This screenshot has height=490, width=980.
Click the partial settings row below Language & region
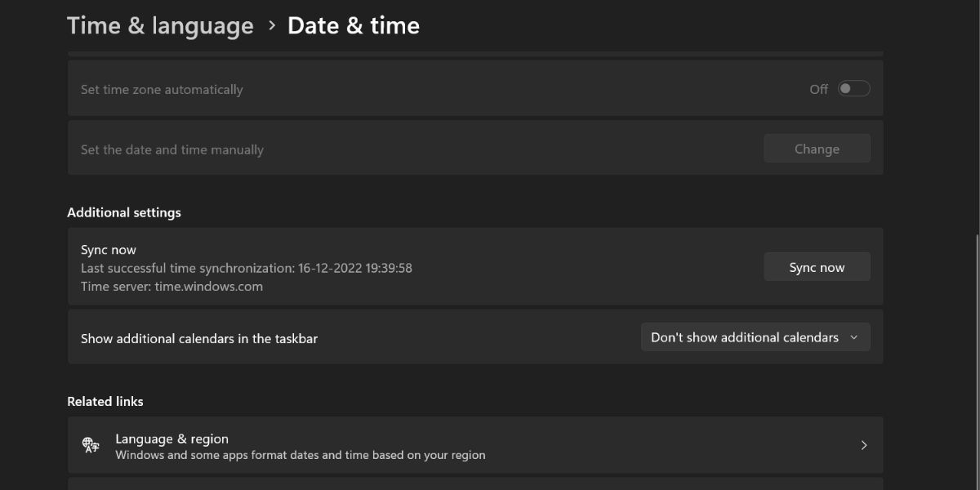point(474,485)
